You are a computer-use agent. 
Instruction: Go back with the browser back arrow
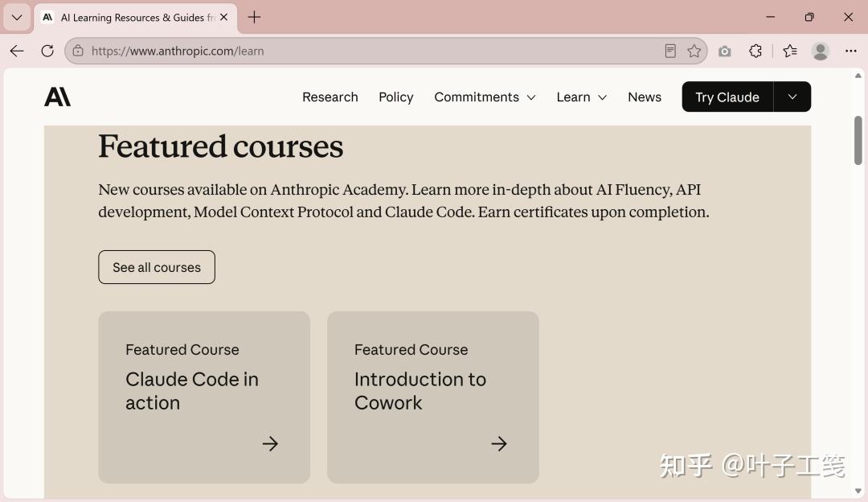click(17, 51)
